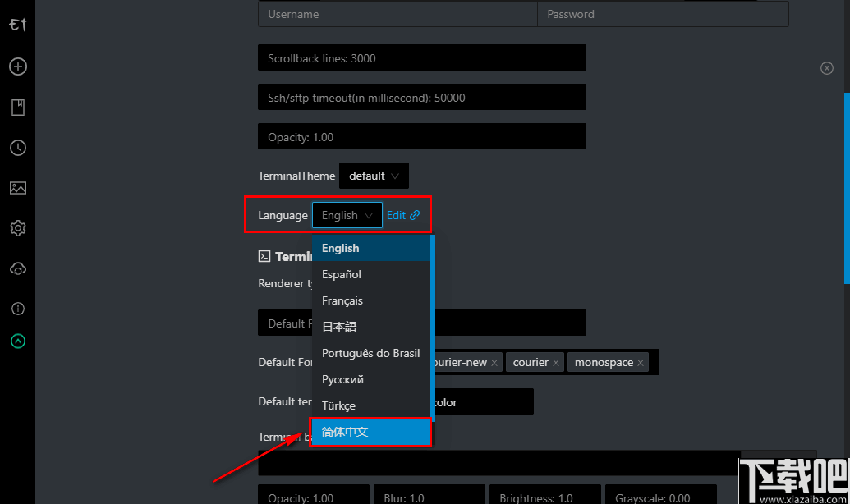This screenshot has width=850, height=504.
Task: Select 简体中文 language option
Action: pyautogui.click(x=370, y=432)
